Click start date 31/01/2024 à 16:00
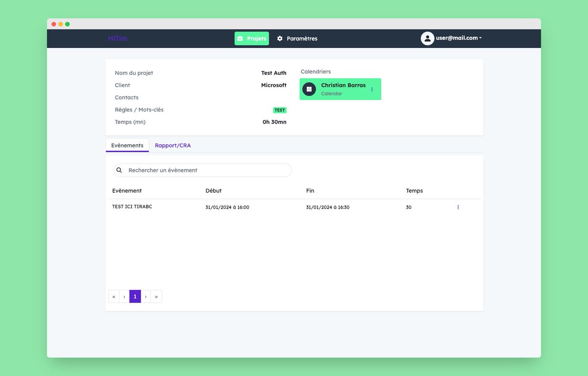 click(227, 208)
